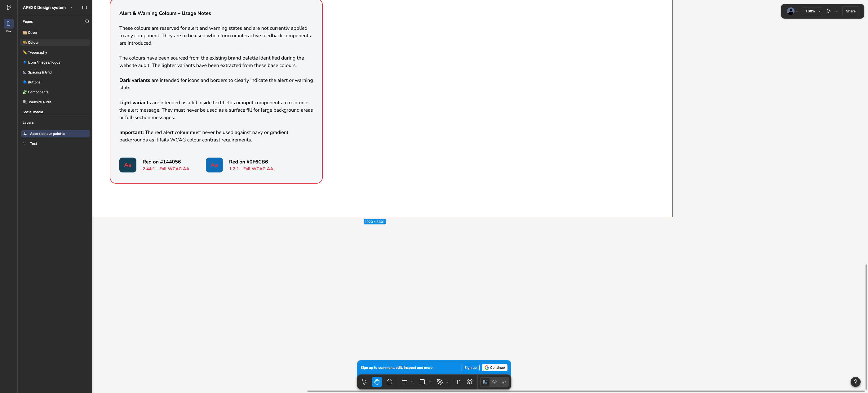Activate the Comment bubble tool
This screenshot has height=393, width=868.
point(390,382)
